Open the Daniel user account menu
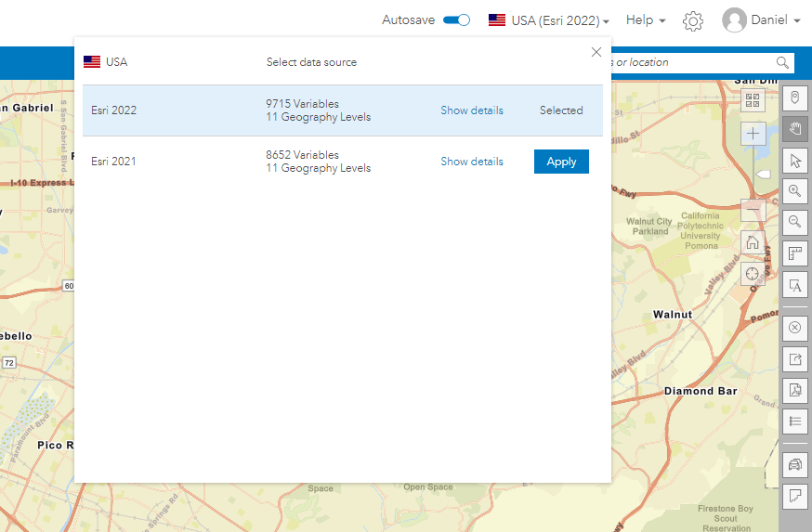Screen dimensions: 812x532 pyautogui.click(x=775, y=20)
